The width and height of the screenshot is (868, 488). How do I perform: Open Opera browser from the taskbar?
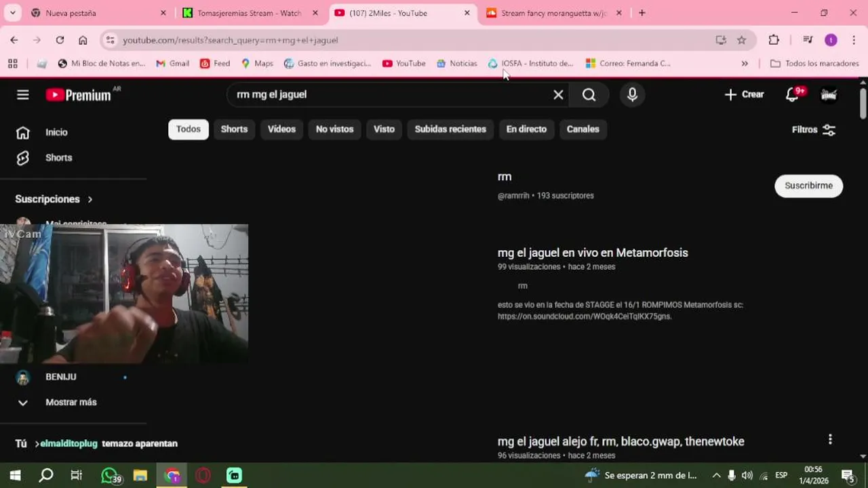pyautogui.click(x=203, y=475)
